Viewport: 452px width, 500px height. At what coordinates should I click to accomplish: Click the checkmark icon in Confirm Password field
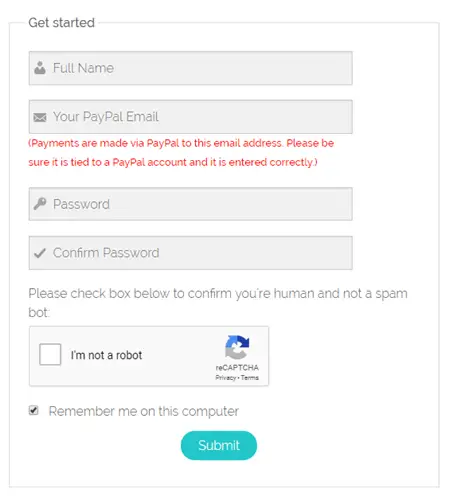(40, 253)
